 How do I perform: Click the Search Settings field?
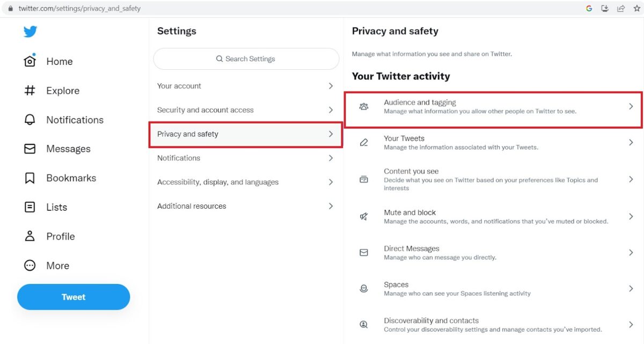coord(246,59)
